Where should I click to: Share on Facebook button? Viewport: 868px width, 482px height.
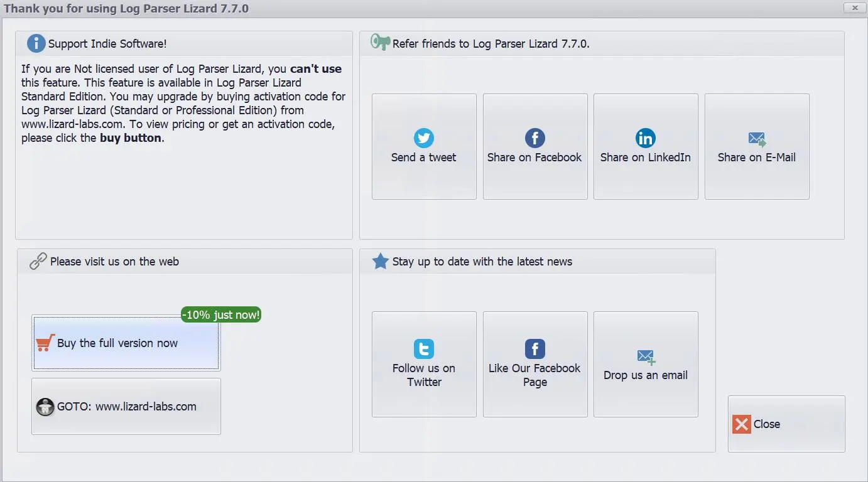tap(535, 147)
